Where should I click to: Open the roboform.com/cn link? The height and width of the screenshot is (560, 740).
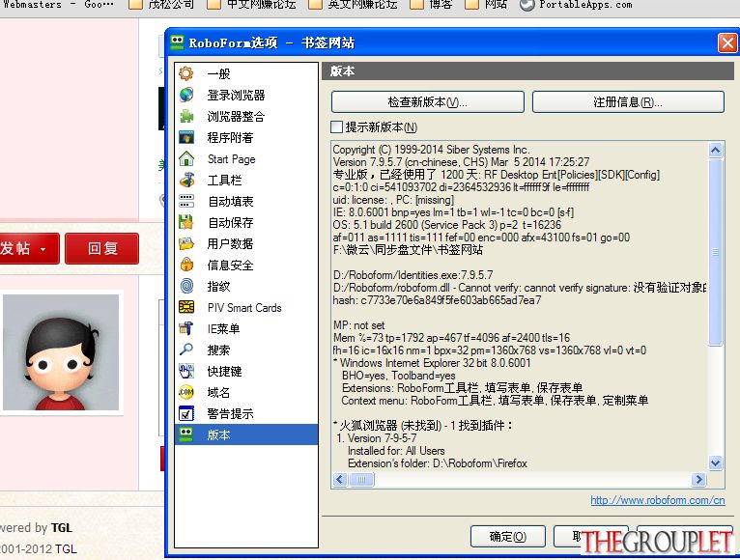tap(658, 500)
